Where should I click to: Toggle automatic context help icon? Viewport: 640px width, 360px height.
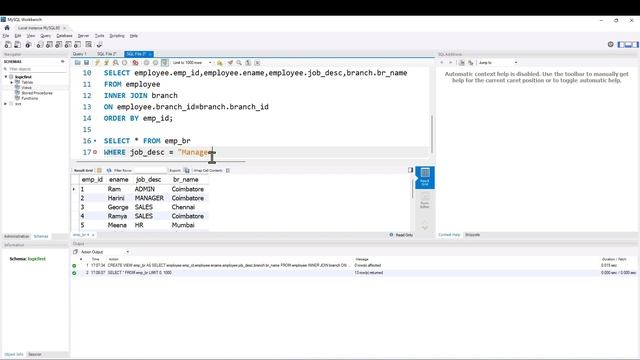(471, 62)
